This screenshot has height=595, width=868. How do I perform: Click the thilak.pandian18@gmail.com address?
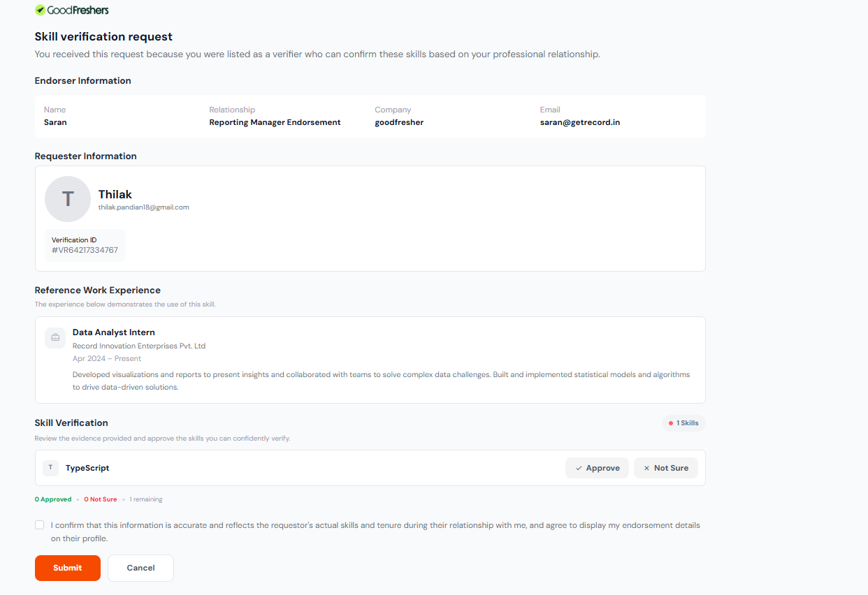click(144, 207)
